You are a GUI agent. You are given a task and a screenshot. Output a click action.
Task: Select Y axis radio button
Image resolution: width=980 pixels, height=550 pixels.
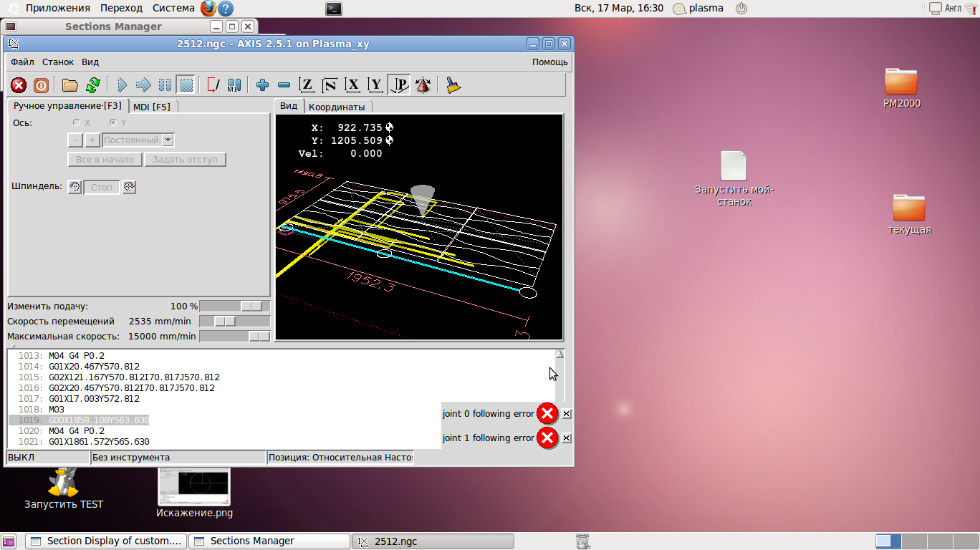pos(112,123)
